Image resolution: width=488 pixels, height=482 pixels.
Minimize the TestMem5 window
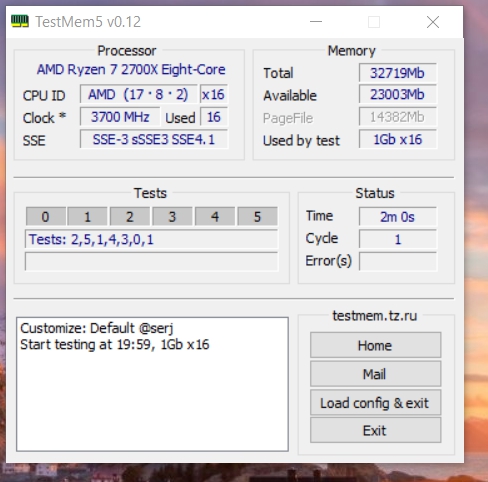click(x=316, y=22)
